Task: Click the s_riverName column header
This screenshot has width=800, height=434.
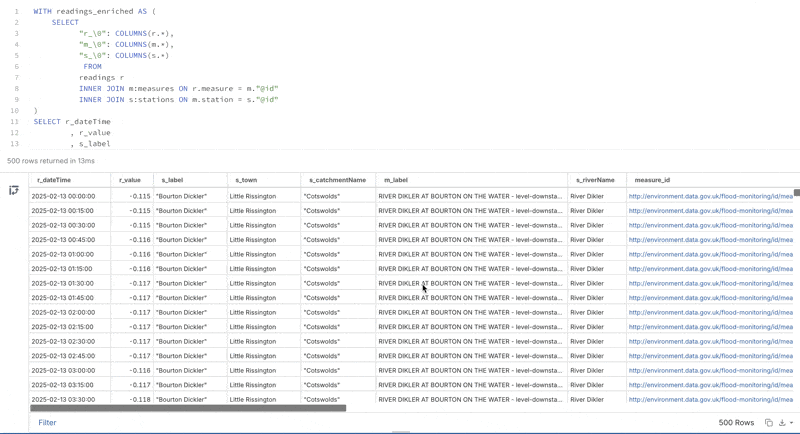Action: 595,180
